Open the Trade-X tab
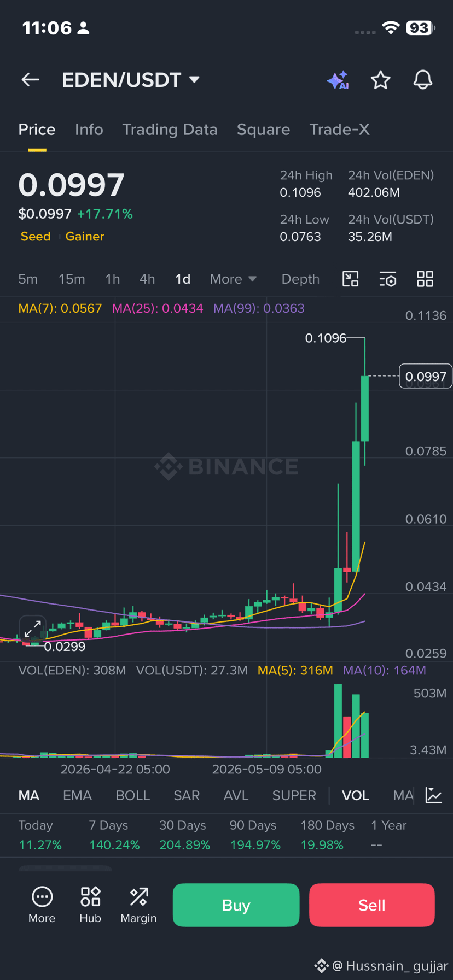This screenshot has width=453, height=980. [x=339, y=130]
